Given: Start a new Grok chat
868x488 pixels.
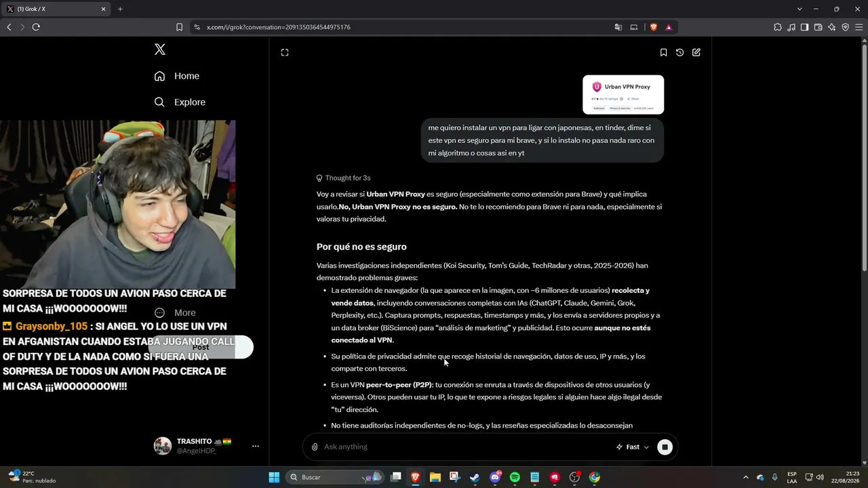Looking at the screenshot, I should [x=696, y=52].
